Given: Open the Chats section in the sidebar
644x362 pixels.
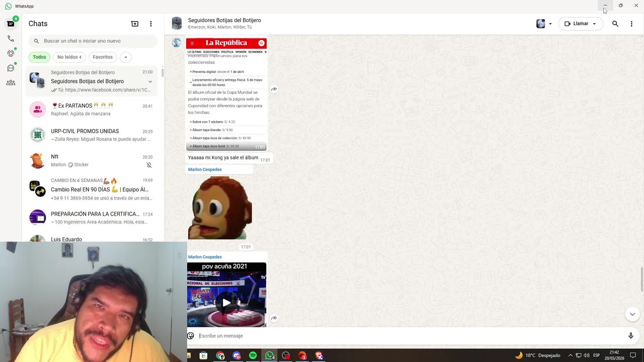Looking at the screenshot, I should [x=11, y=24].
